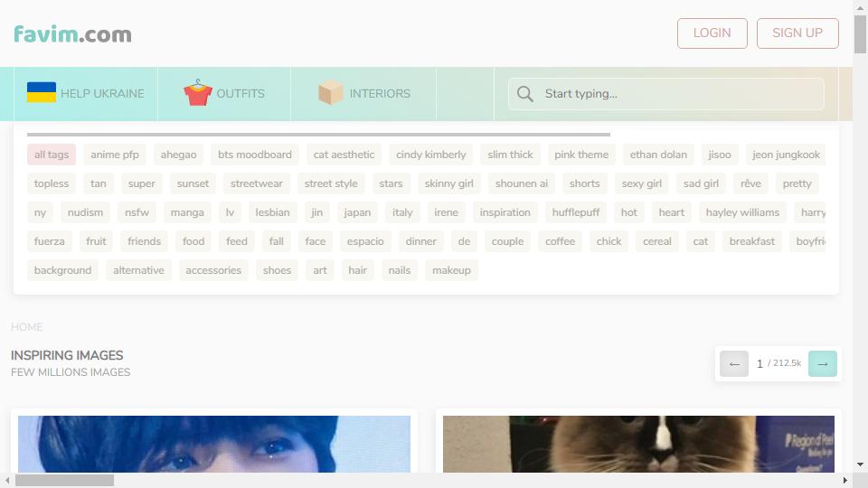Select the 'all tags' tag
The height and width of the screenshot is (488, 868).
[52, 155]
